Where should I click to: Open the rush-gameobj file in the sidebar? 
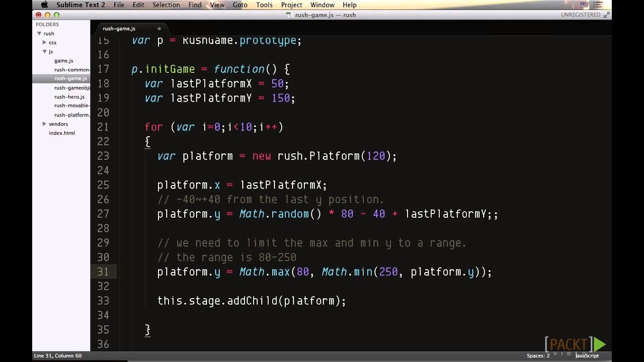click(72, 87)
